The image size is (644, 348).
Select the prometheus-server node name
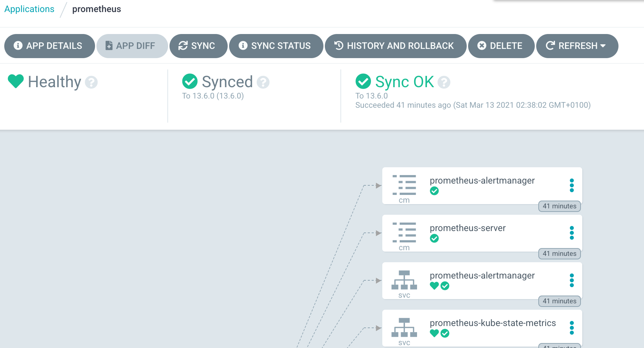468,228
